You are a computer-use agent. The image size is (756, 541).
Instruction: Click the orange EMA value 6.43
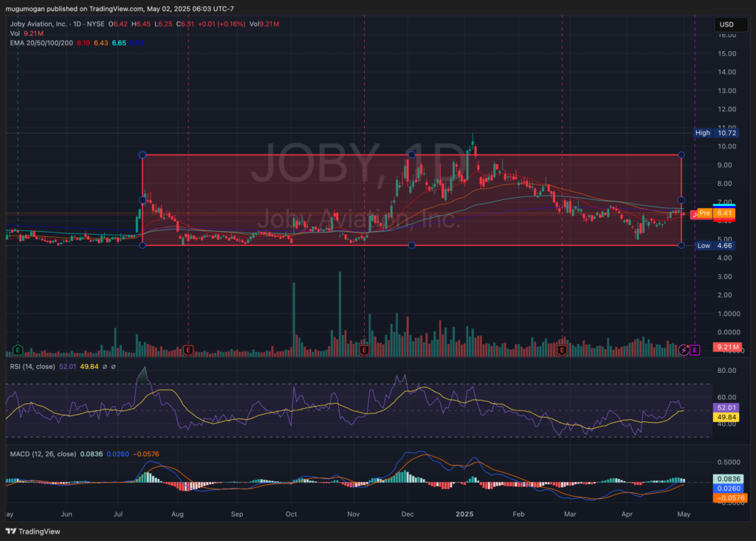(x=100, y=43)
